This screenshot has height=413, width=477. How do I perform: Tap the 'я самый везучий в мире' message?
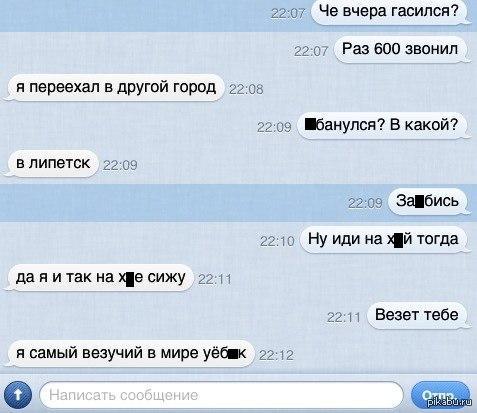(x=131, y=354)
